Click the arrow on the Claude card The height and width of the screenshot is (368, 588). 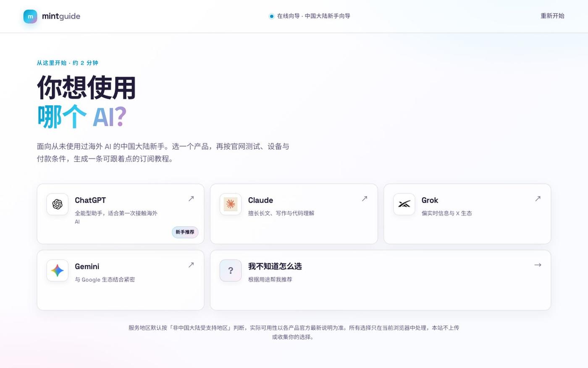click(x=365, y=199)
